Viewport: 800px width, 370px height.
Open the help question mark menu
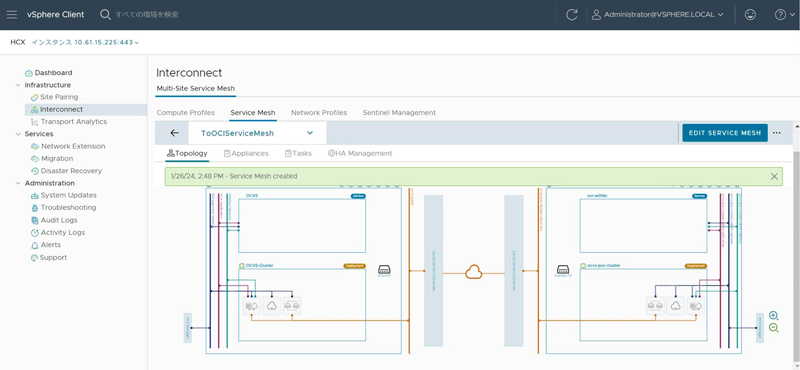pyautogui.click(x=784, y=15)
